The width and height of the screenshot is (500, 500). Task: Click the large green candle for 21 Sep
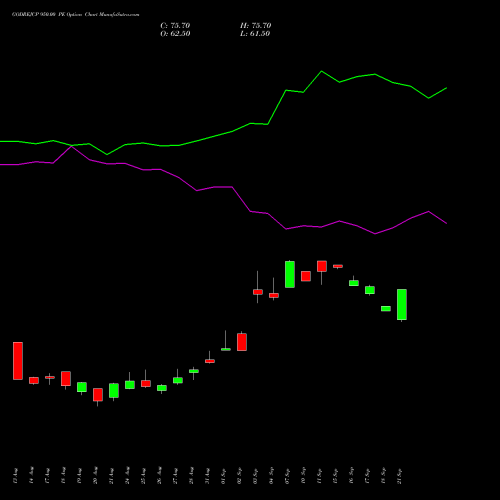point(402,305)
